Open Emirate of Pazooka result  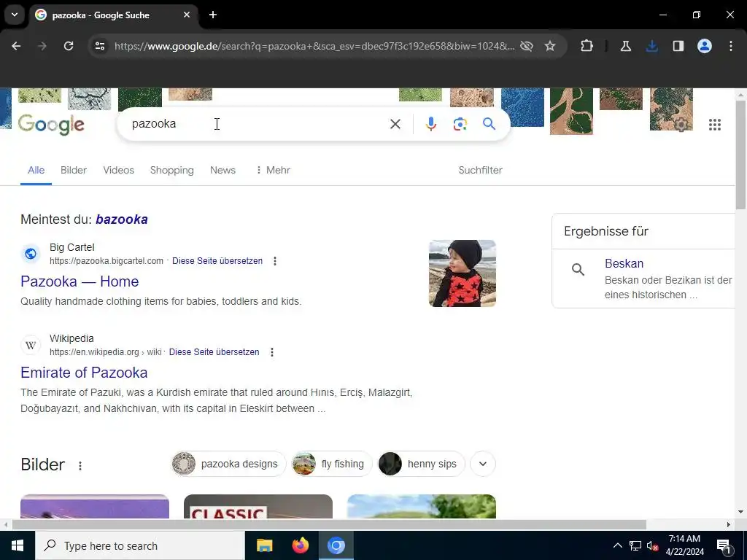click(x=84, y=373)
